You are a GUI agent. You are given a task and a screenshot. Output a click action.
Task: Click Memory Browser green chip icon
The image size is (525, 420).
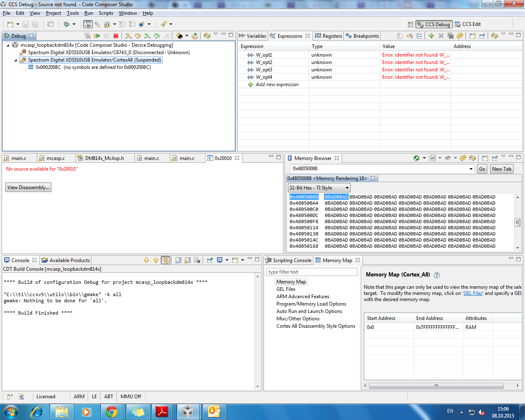(417, 158)
